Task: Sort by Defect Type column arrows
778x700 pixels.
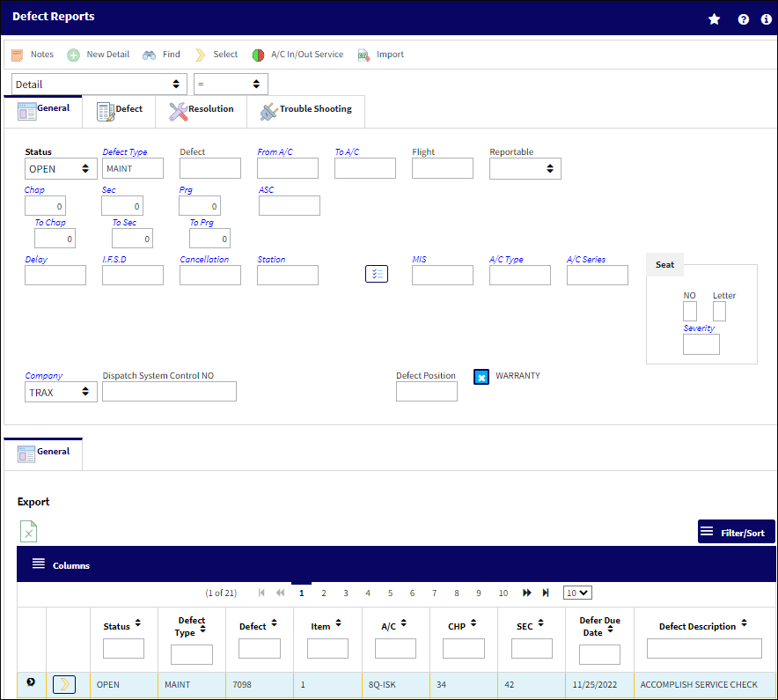Action: coord(203,629)
